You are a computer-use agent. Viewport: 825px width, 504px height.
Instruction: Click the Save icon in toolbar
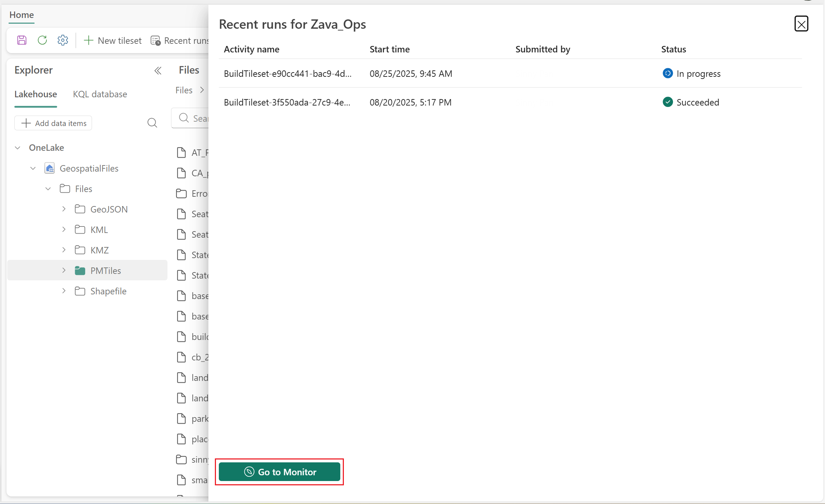coord(22,40)
